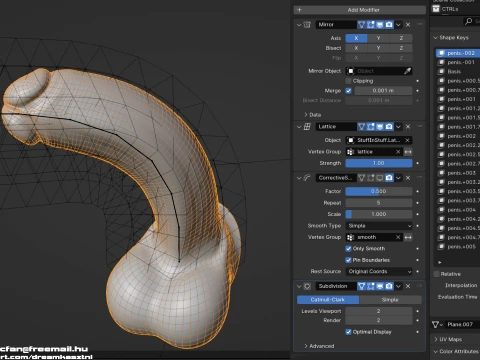The image size is (480, 360).
Task: Enable the Relative shape keys checkbox
Action: [x=436, y=274]
